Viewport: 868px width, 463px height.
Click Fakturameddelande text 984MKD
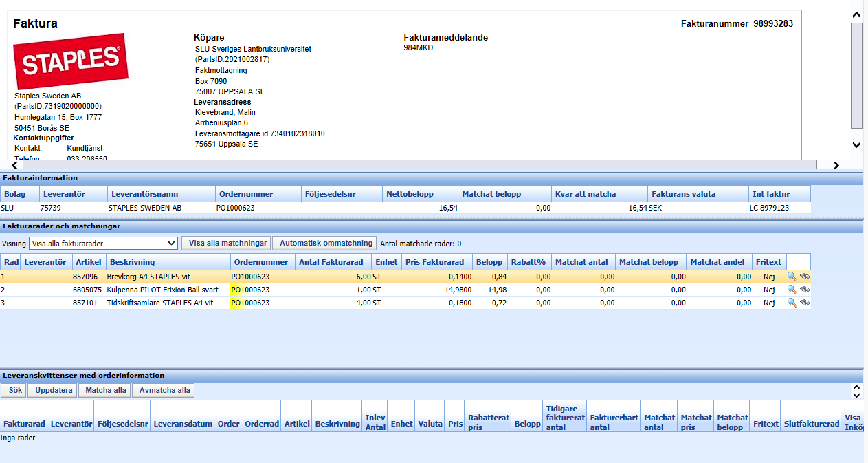[419, 48]
